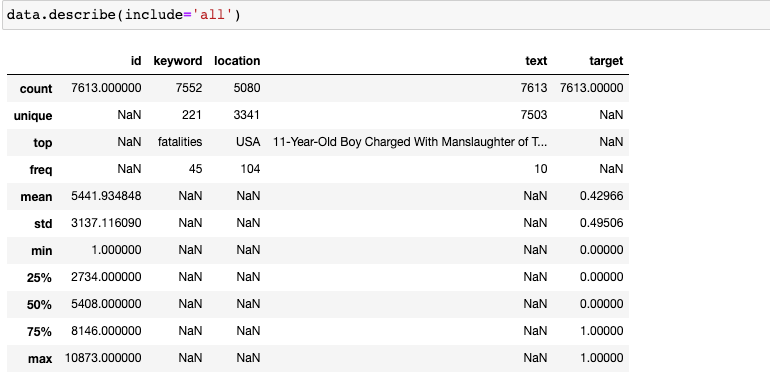Screen dimensions: 770x378
Task: Click the '75%' row label
Action: [x=39, y=331]
